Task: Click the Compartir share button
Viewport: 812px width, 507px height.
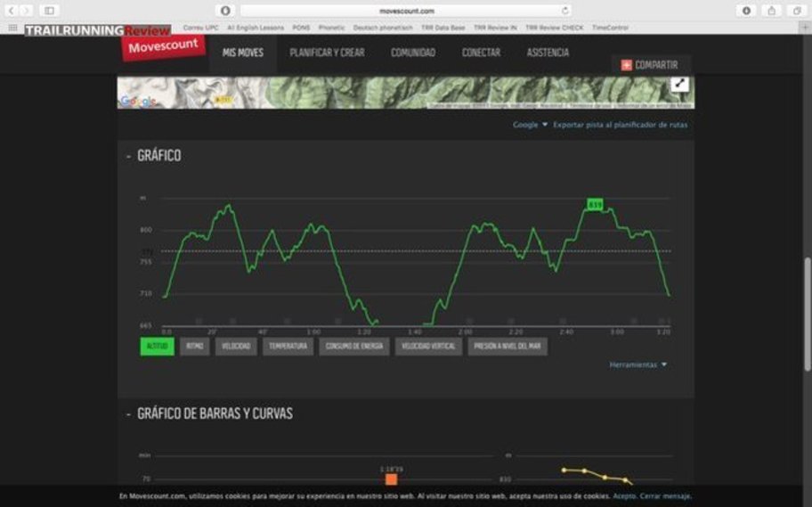Action: pyautogui.click(x=651, y=65)
